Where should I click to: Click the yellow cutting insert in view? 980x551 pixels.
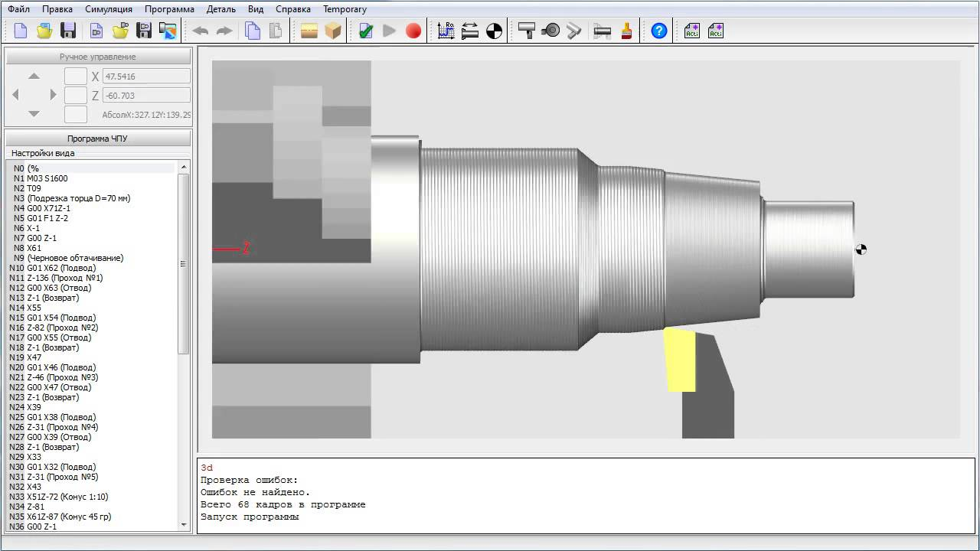pyautogui.click(x=679, y=359)
